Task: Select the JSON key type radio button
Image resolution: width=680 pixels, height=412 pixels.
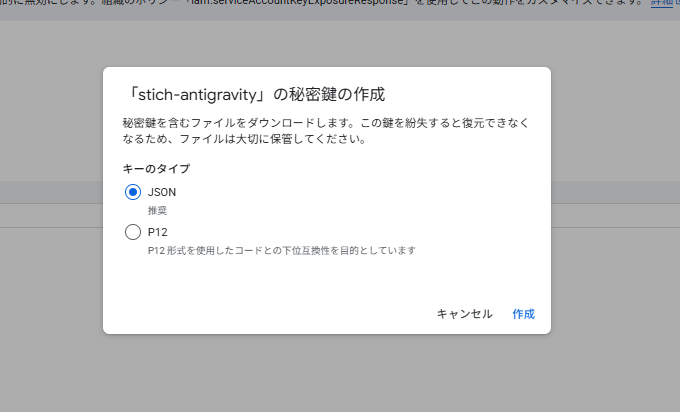Action: pyautogui.click(x=133, y=192)
